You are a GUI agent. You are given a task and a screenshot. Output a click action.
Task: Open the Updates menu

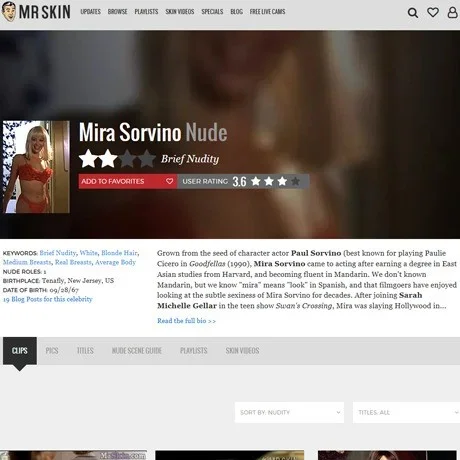[90, 12]
